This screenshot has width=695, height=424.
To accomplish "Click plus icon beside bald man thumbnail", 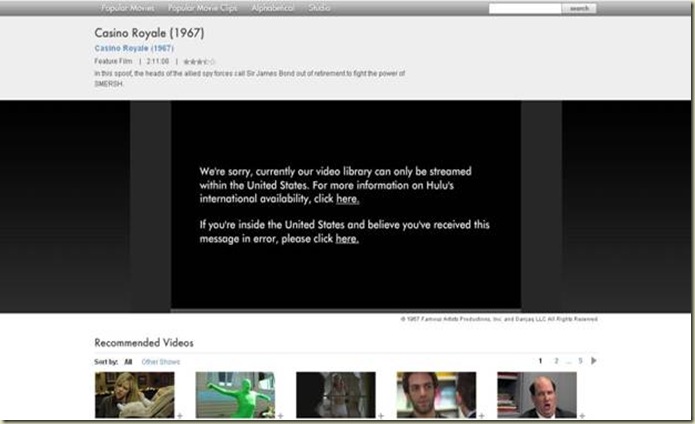I will (x=582, y=416).
